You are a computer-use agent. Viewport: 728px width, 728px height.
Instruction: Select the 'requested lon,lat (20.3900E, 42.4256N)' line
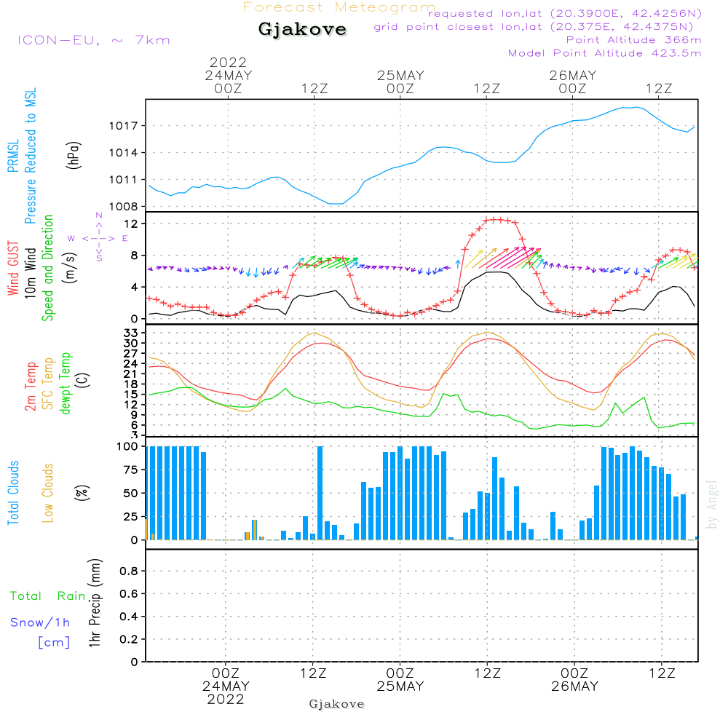pos(565,14)
